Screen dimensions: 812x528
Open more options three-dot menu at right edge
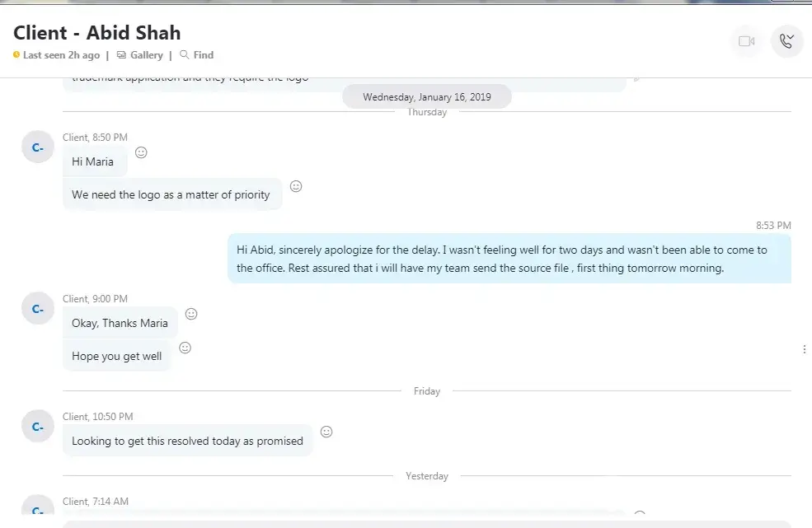tap(804, 349)
